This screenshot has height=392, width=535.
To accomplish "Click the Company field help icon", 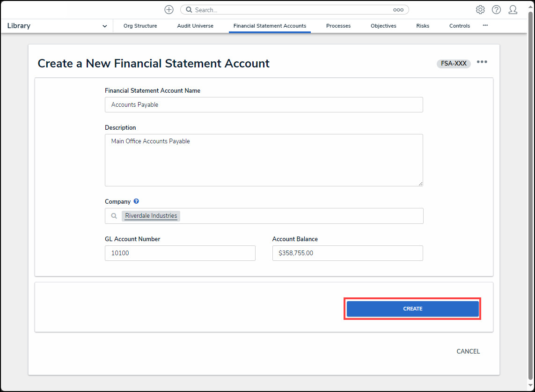I will point(136,201).
